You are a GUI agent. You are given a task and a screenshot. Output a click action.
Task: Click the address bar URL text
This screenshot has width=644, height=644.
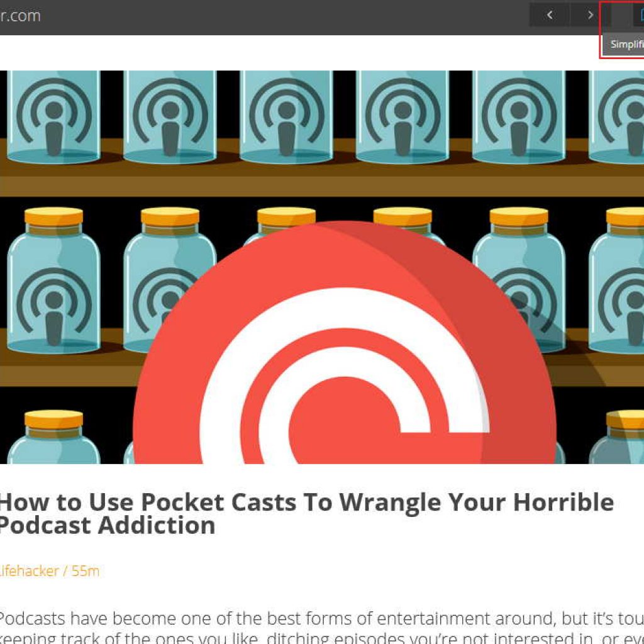pyautogui.click(x=20, y=16)
